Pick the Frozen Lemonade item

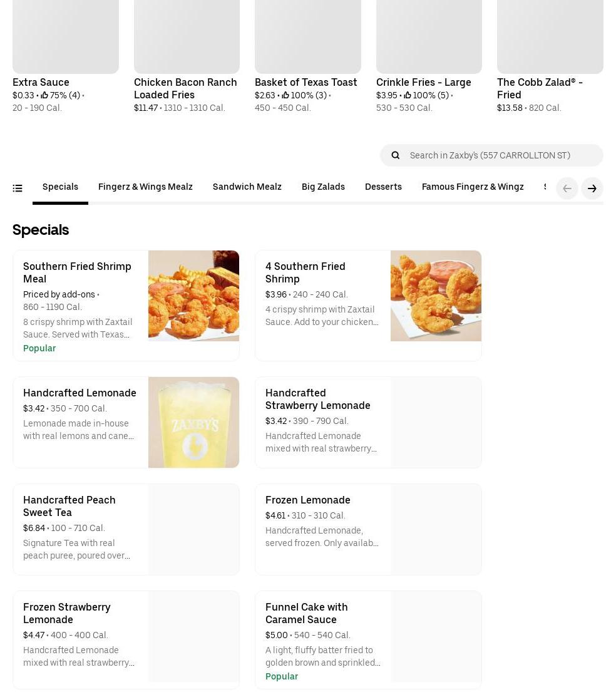(x=307, y=500)
